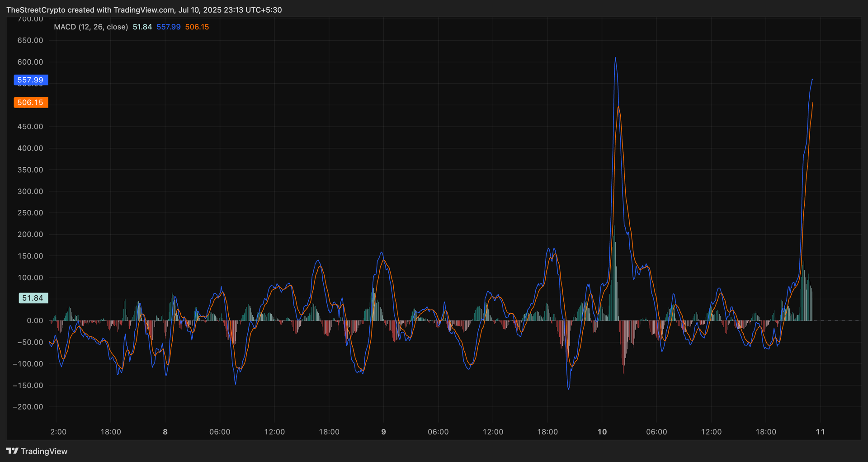This screenshot has height=462, width=868.
Task: Click the day 11 marker on the time axis
Action: tap(820, 432)
